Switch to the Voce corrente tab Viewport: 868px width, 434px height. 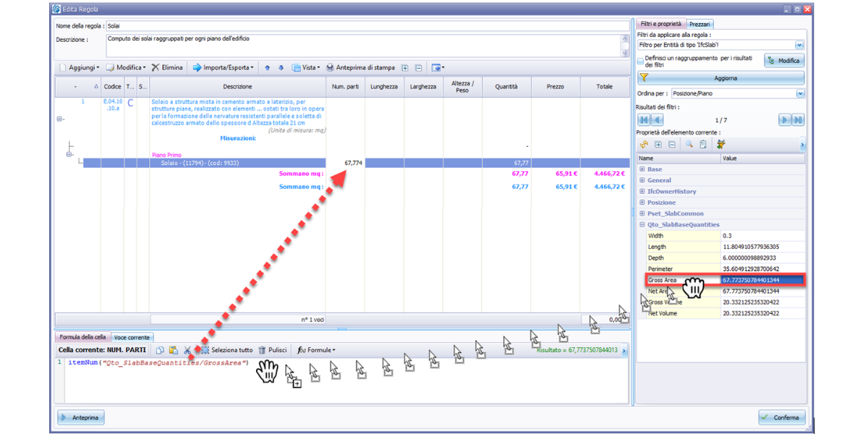coord(131,338)
